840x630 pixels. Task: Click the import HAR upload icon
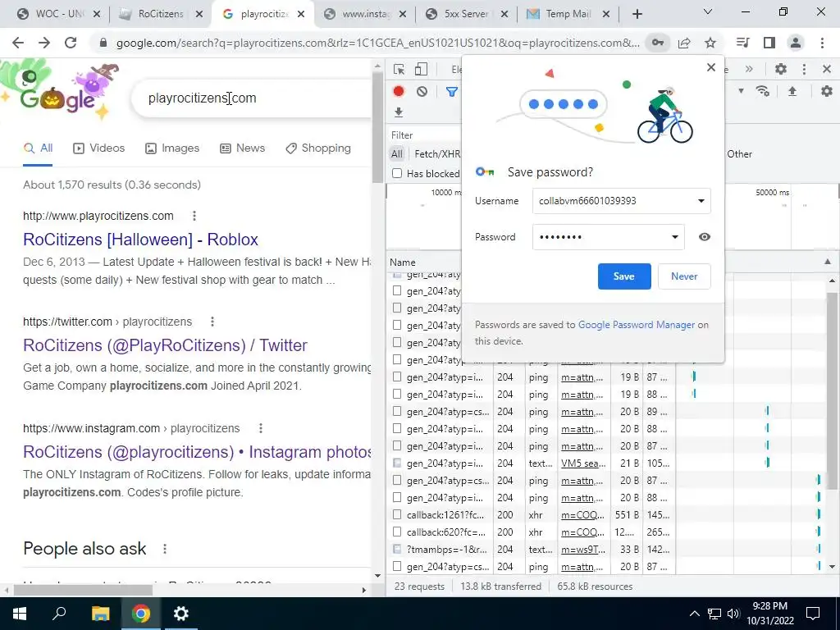[x=792, y=92]
